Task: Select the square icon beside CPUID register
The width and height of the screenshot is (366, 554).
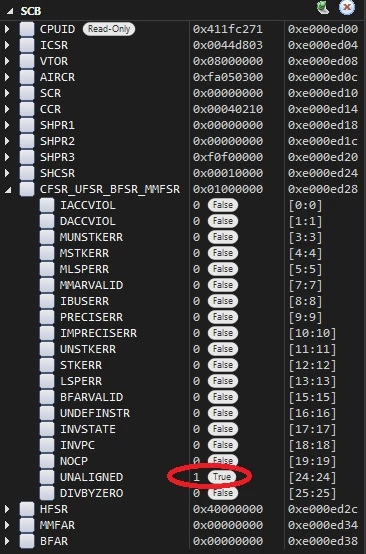Action: click(27, 29)
